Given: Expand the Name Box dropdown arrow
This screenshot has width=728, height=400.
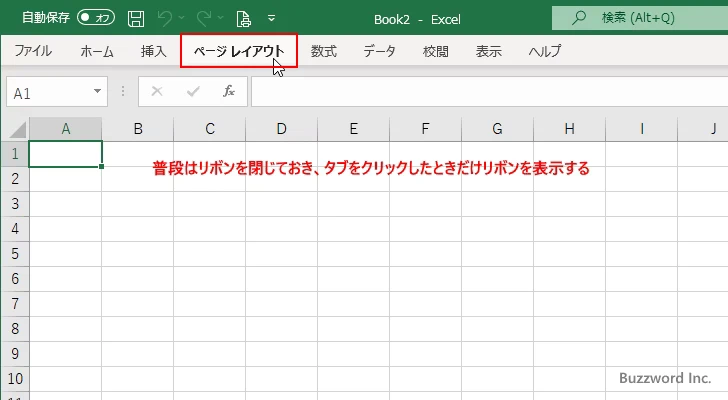Looking at the screenshot, I should [x=98, y=91].
